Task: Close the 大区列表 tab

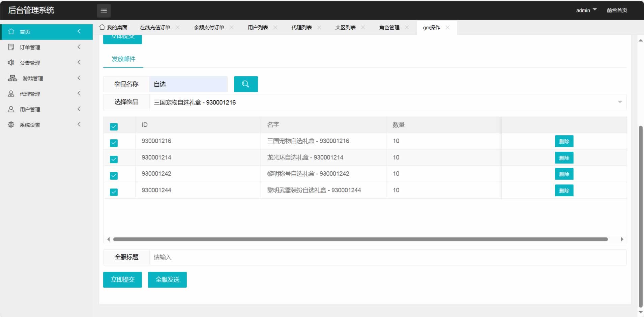Action: pos(363,27)
